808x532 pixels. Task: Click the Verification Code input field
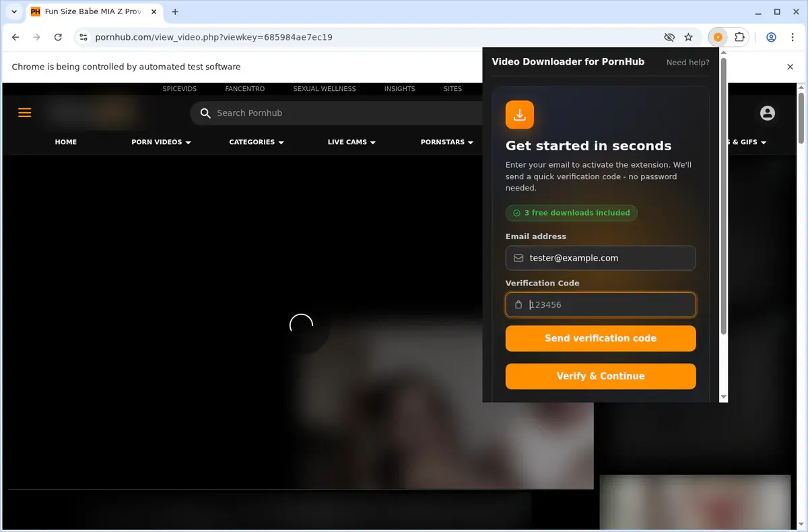(x=601, y=304)
